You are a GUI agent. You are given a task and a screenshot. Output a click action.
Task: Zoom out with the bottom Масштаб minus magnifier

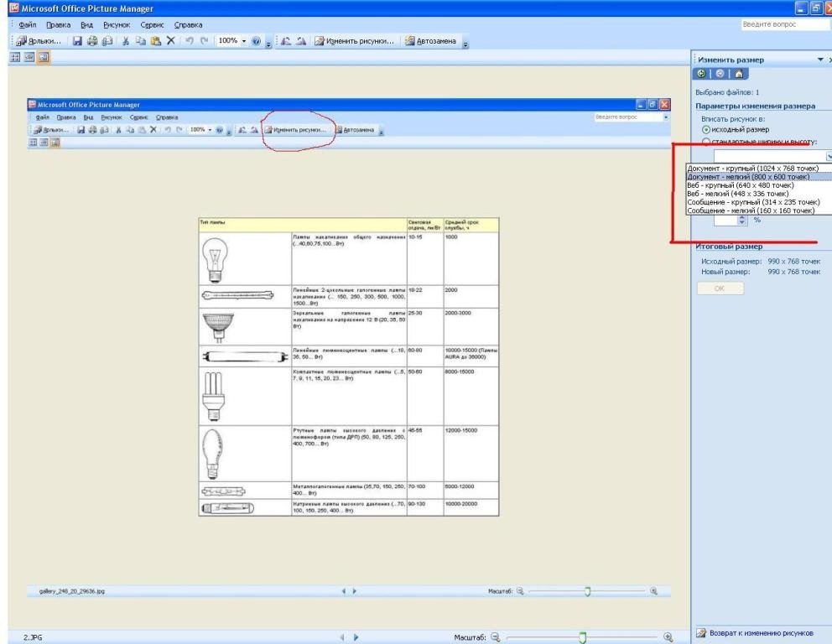[495, 637]
